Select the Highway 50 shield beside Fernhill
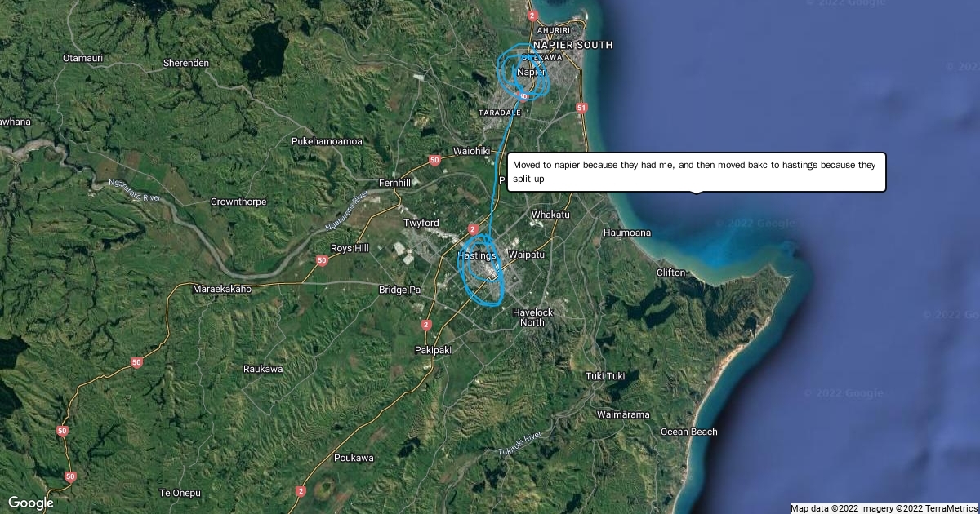The width and height of the screenshot is (980, 514). click(x=434, y=160)
